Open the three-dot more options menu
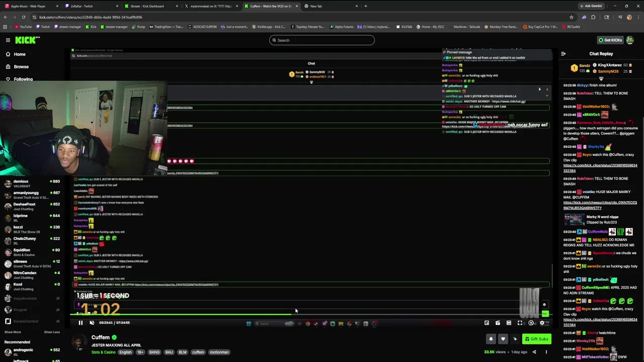 click(x=546, y=352)
